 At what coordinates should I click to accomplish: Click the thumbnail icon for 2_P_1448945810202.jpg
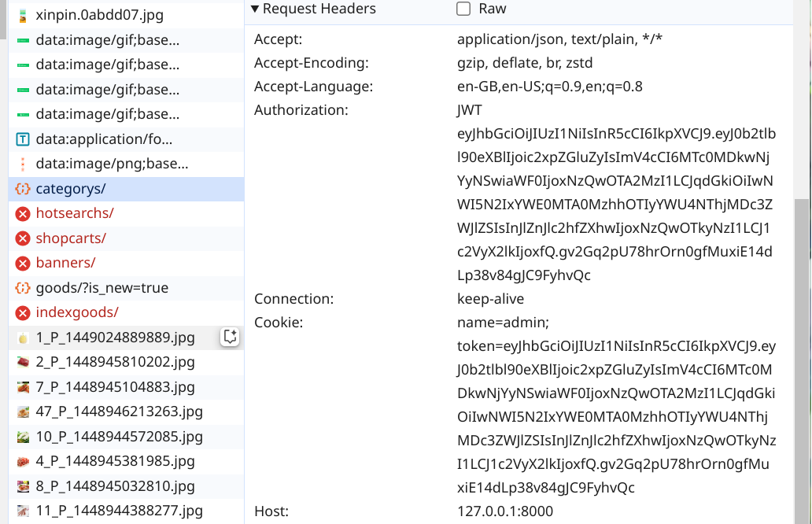[23, 363]
